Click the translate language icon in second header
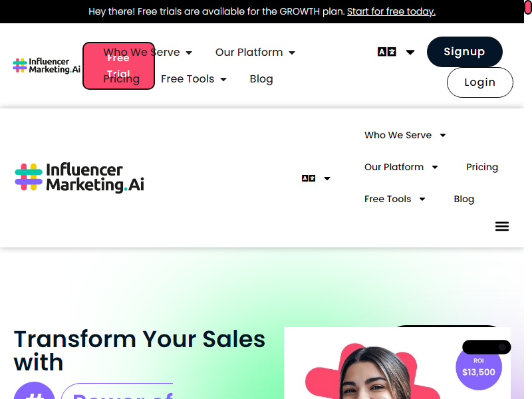The width and height of the screenshot is (532, 399). tap(309, 178)
